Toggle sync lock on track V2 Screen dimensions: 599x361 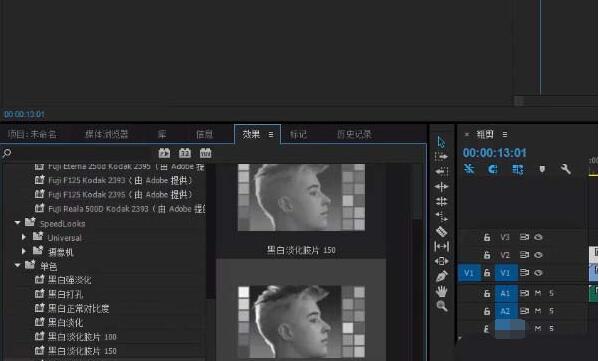(524, 255)
